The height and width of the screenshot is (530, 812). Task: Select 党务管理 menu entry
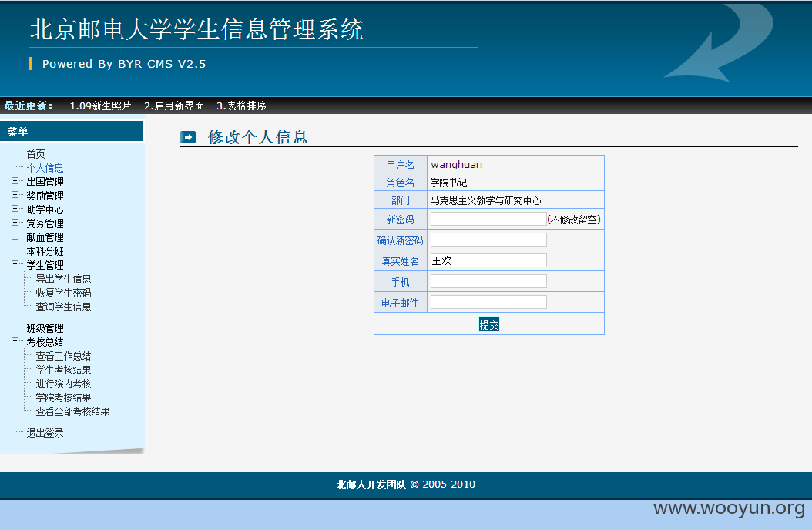click(x=45, y=223)
